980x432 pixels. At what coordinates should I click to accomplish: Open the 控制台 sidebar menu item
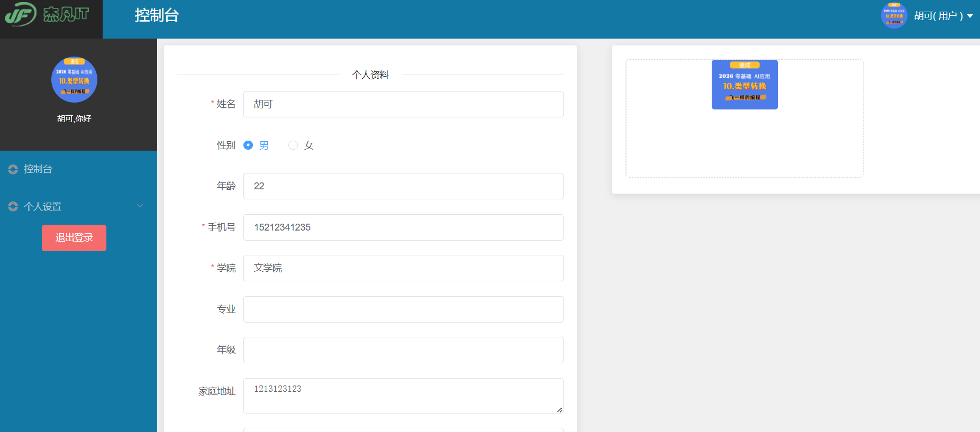[78, 169]
